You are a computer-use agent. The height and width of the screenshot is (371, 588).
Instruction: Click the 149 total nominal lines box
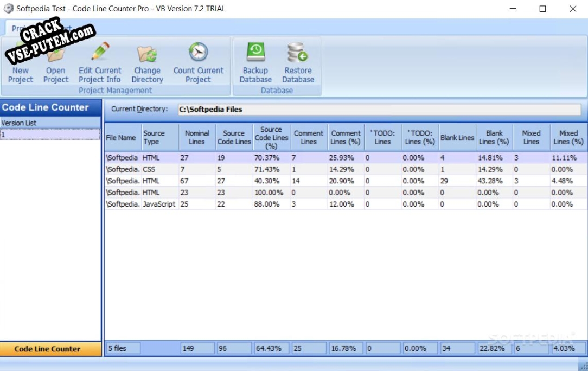[x=197, y=348]
